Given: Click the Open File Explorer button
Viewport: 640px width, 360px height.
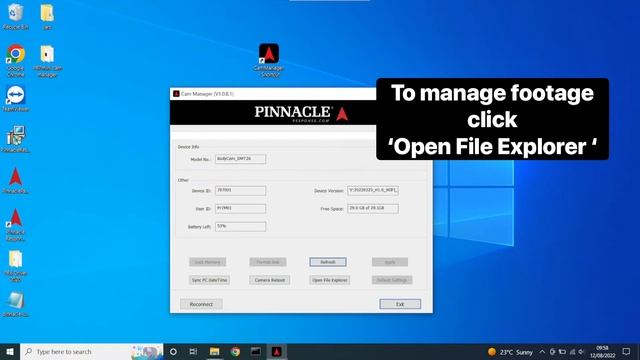Looking at the screenshot, I should click(x=329, y=280).
